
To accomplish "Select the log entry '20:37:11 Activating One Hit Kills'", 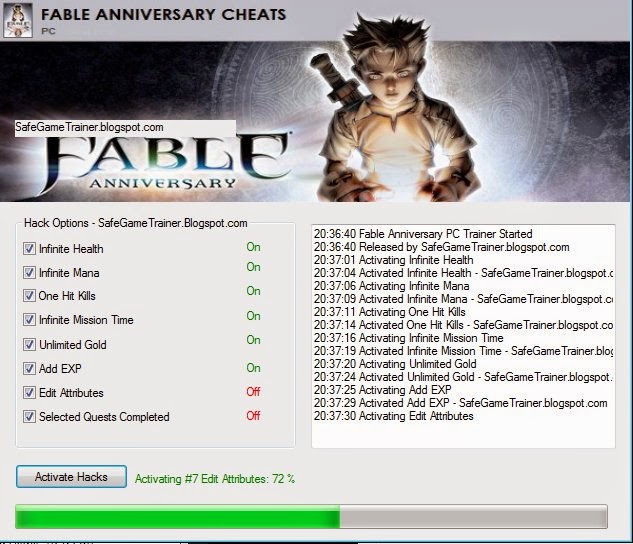I will pos(390,312).
